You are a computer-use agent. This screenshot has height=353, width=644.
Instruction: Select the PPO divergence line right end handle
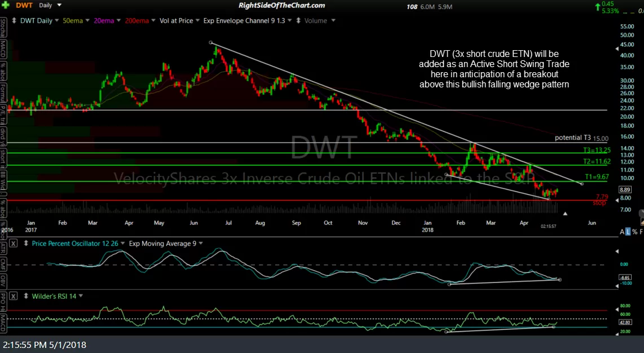tap(560, 280)
